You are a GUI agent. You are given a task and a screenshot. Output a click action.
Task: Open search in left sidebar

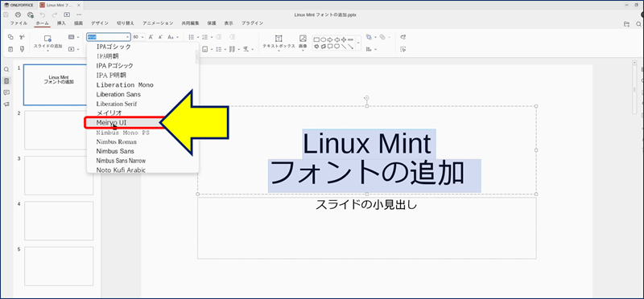tap(6, 70)
